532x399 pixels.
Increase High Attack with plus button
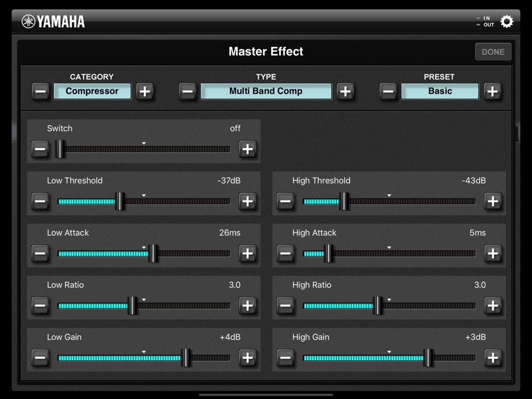point(493,253)
